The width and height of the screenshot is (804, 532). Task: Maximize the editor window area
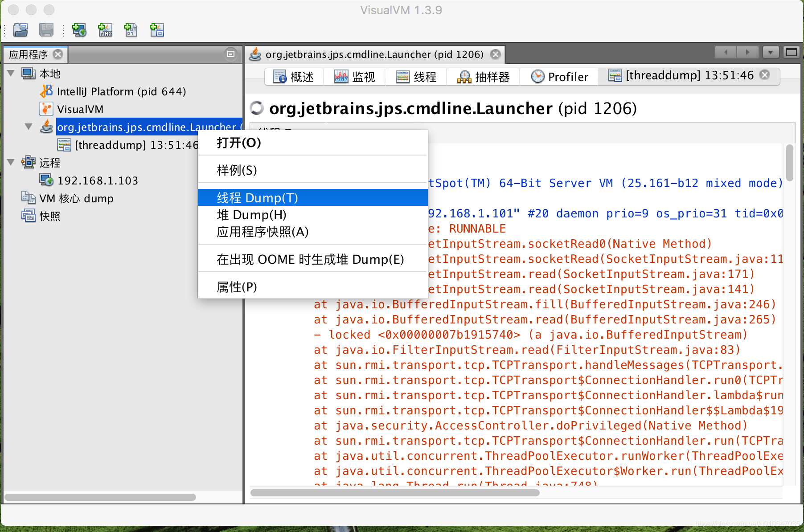[792, 53]
